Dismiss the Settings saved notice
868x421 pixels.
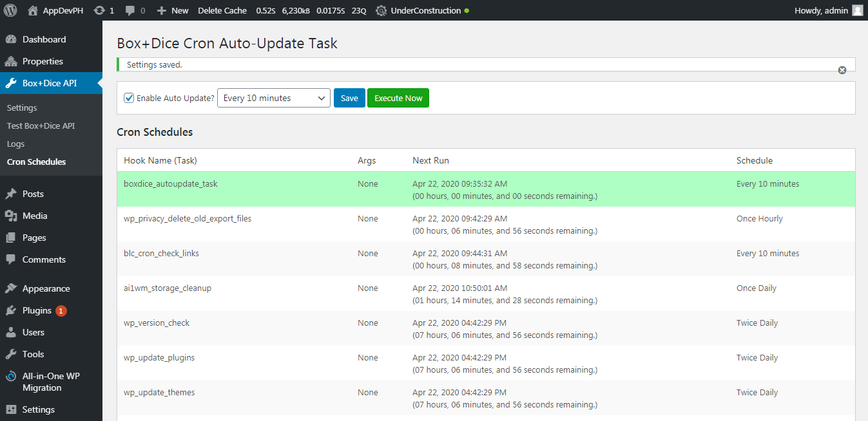pyautogui.click(x=842, y=70)
